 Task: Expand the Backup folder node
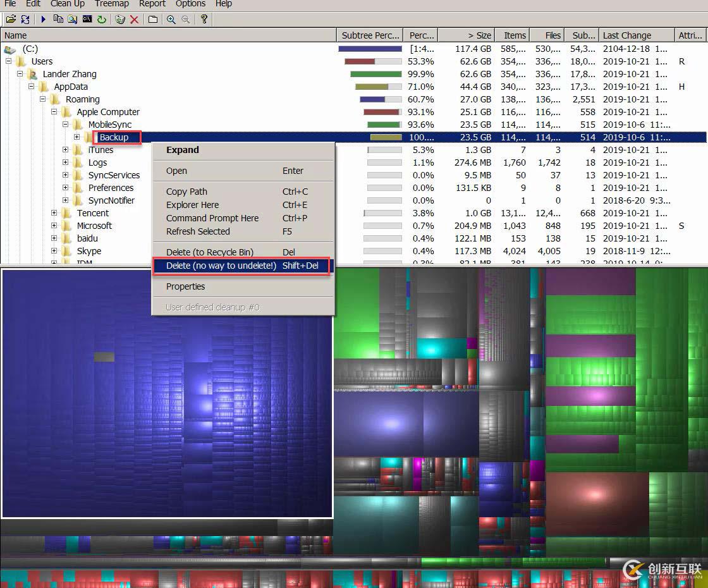pyautogui.click(x=76, y=137)
